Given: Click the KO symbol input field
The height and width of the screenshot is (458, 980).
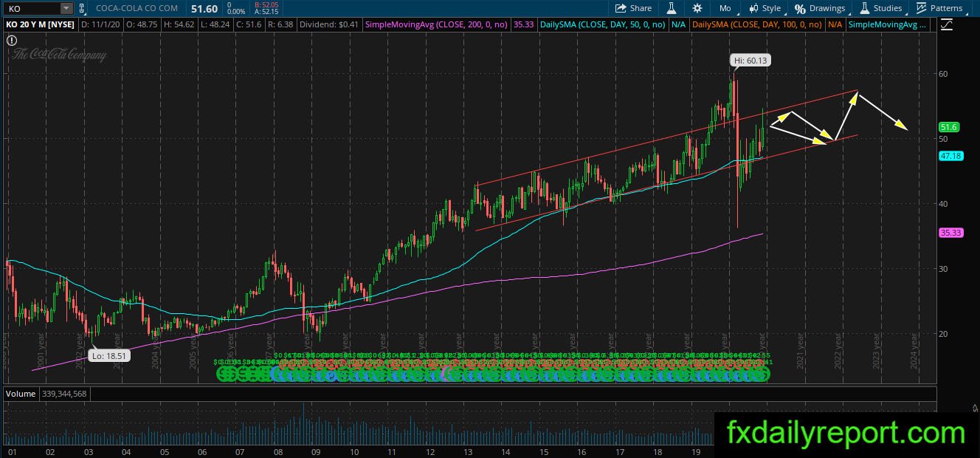Looking at the screenshot, I should coord(32,8).
